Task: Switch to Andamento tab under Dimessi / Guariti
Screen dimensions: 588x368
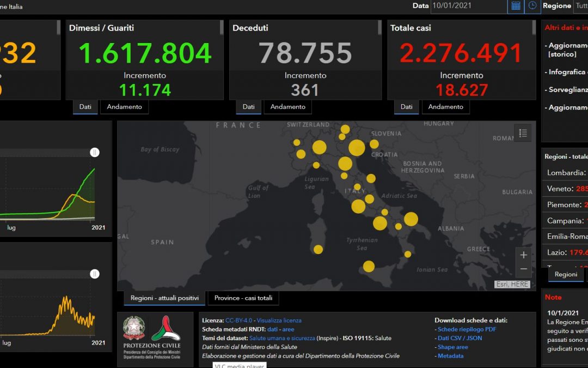Action: (x=124, y=107)
